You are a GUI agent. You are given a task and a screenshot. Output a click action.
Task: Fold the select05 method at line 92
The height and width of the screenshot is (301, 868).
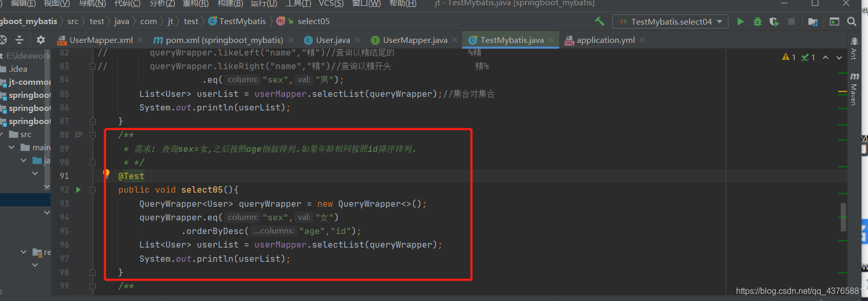[x=93, y=190]
